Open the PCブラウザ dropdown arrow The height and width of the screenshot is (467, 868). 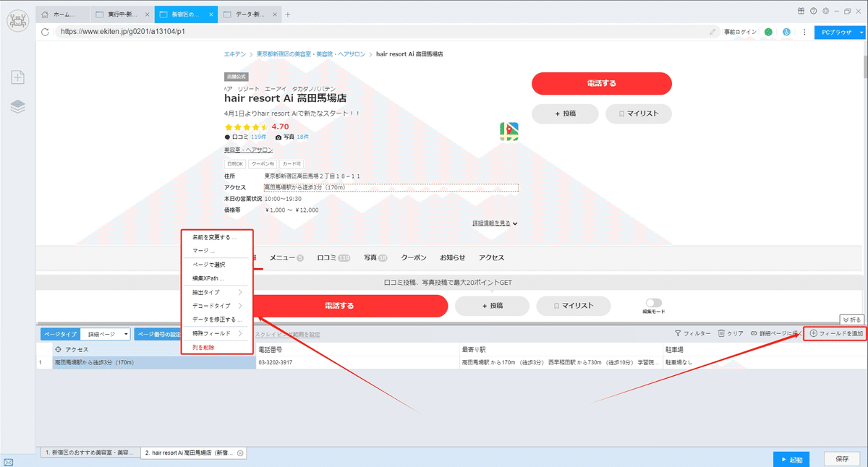(861, 33)
